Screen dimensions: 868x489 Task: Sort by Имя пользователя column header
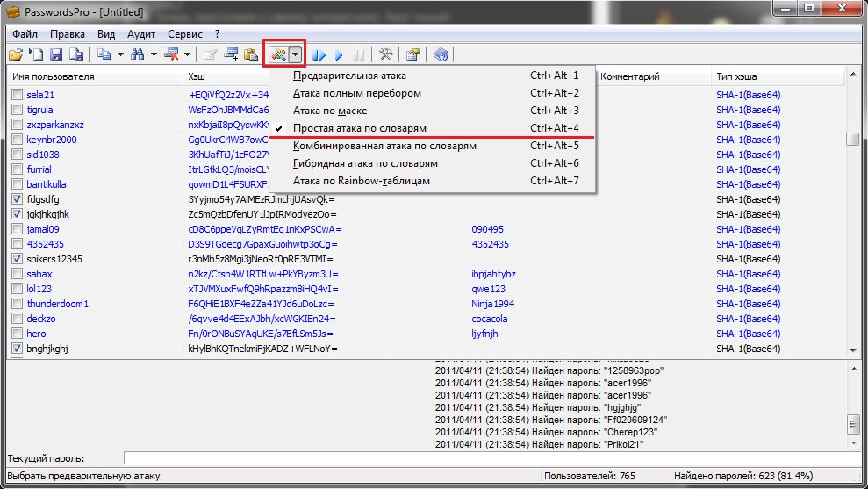coord(53,77)
